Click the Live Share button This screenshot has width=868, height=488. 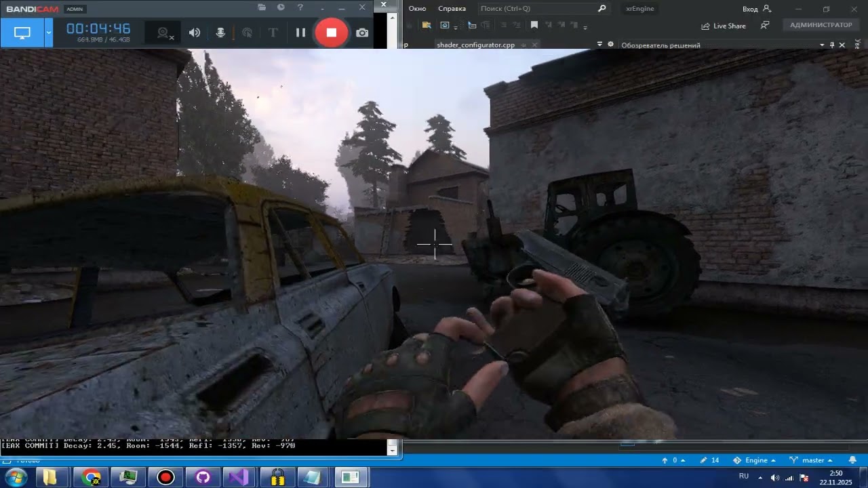pyautogui.click(x=724, y=26)
